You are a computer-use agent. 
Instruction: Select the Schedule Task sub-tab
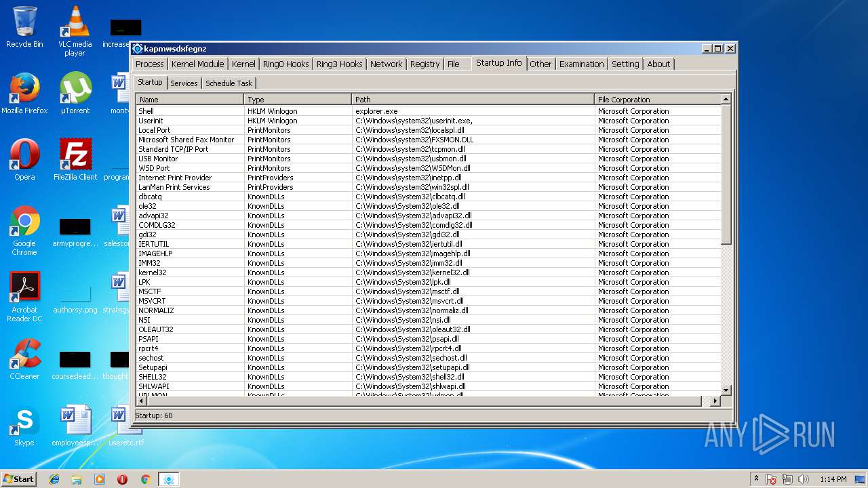click(229, 83)
